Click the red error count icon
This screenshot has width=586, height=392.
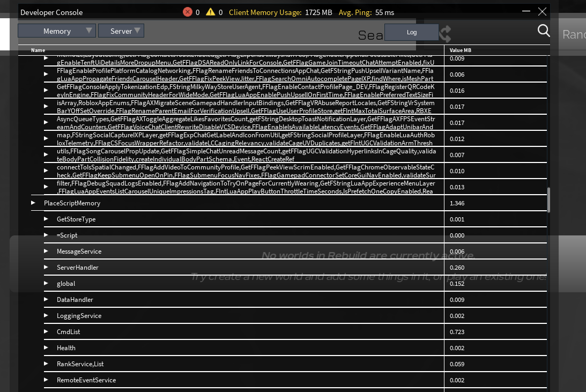tap(188, 12)
